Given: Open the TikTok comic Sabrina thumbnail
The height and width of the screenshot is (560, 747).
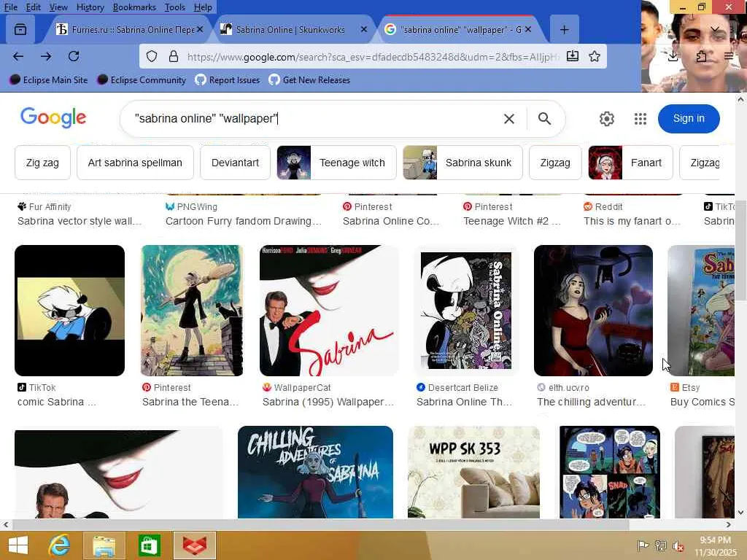Looking at the screenshot, I should point(69,311).
